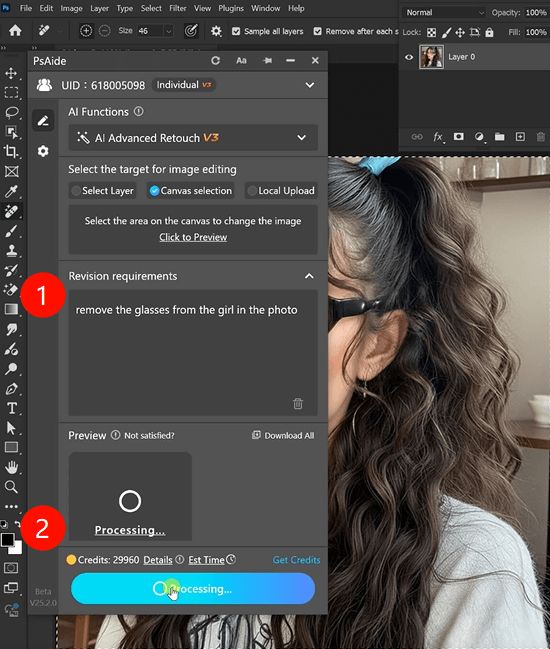Click the foreground color swatch
Screen dimensions: 550x649
(x=7, y=540)
